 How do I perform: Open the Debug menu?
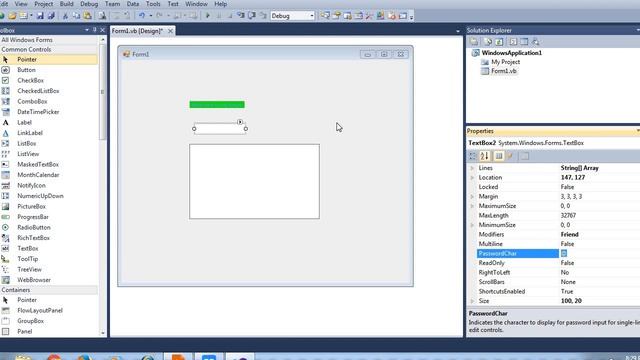89,4
